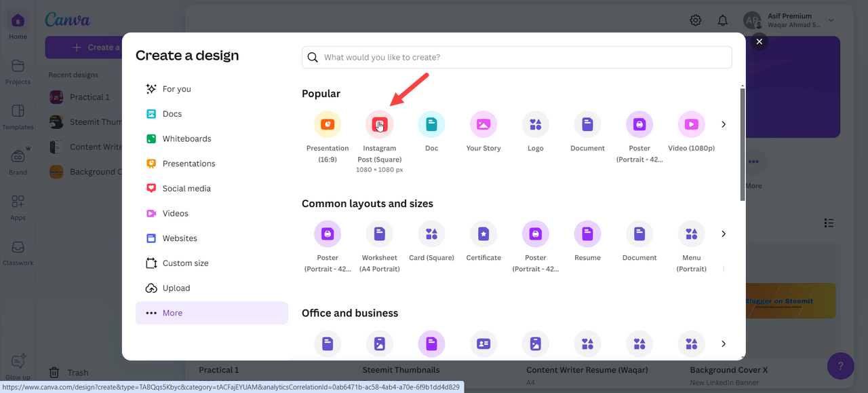Click the Poster icon in Popular row
Image resolution: width=868 pixels, height=393 pixels.
tap(639, 124)
